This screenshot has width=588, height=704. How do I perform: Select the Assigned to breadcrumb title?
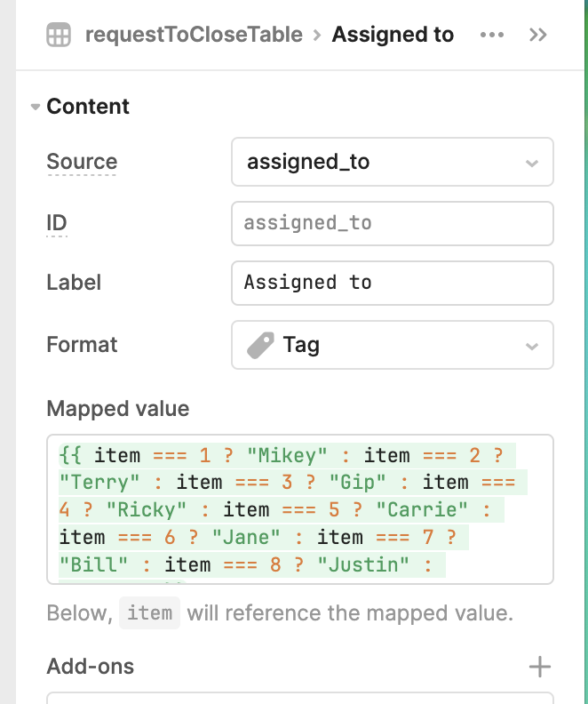(x=393, y=35)
